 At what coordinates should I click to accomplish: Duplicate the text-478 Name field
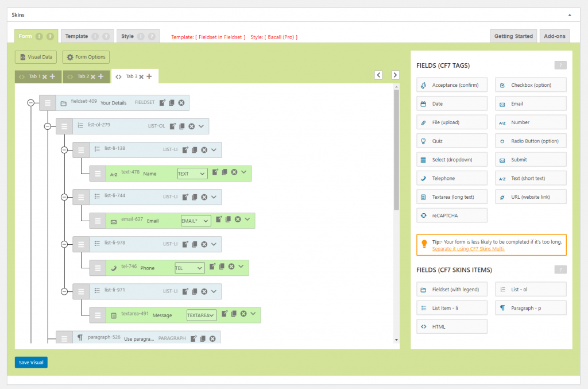click(x=225, y=172)
